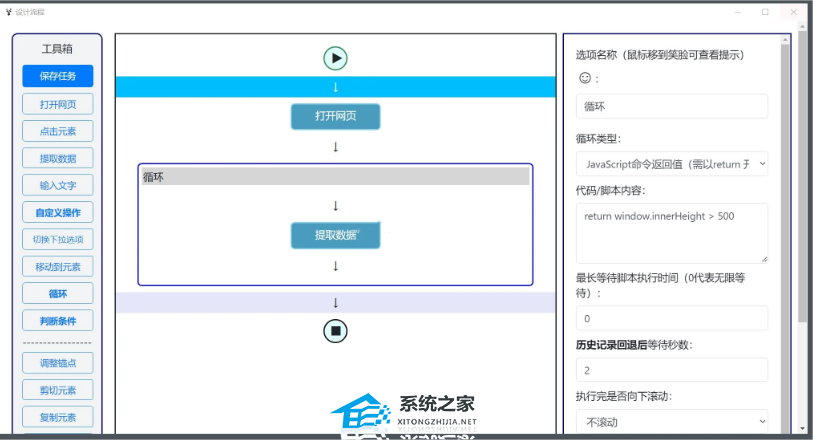Image resolution: width=813 pixels, height=440 pixels.
Task: Click the max wait time field showing 0
Action: pos(671,318)
